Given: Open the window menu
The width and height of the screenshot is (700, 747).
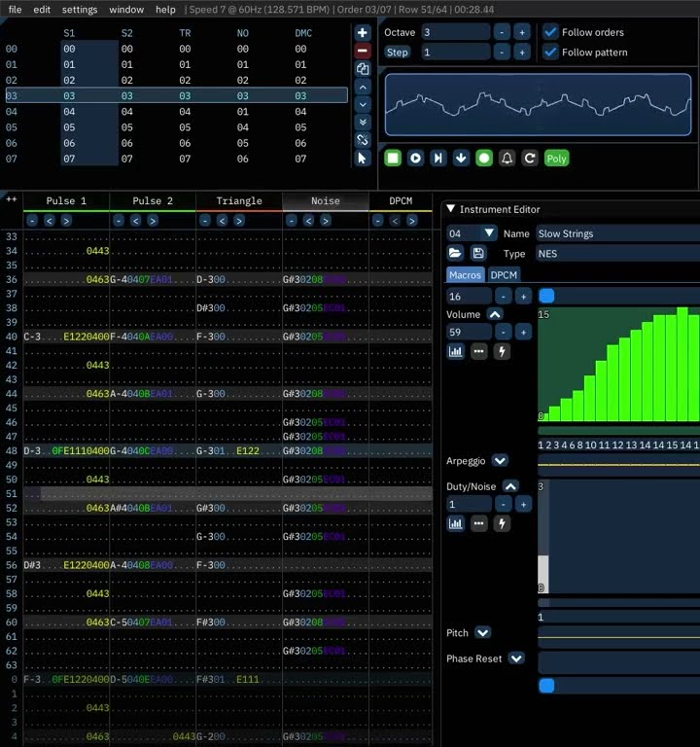Looking at the screenshot, I should [126, 9].
